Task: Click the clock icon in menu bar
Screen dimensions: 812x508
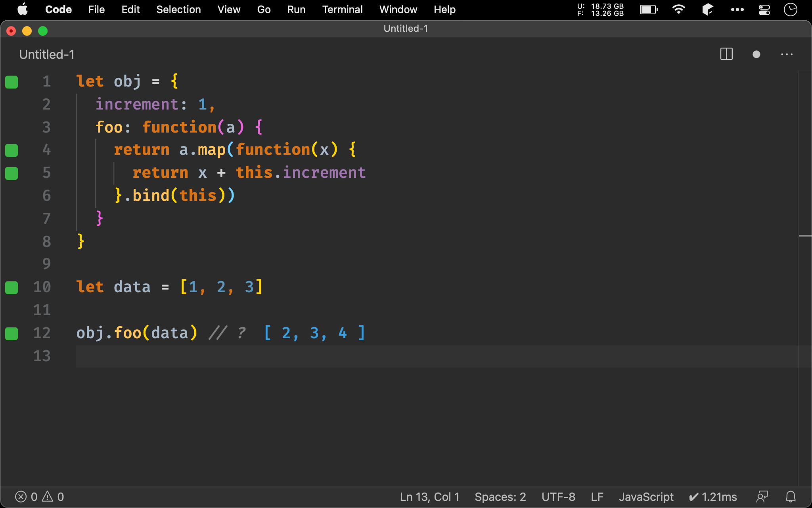Action: tap(790, 10)
